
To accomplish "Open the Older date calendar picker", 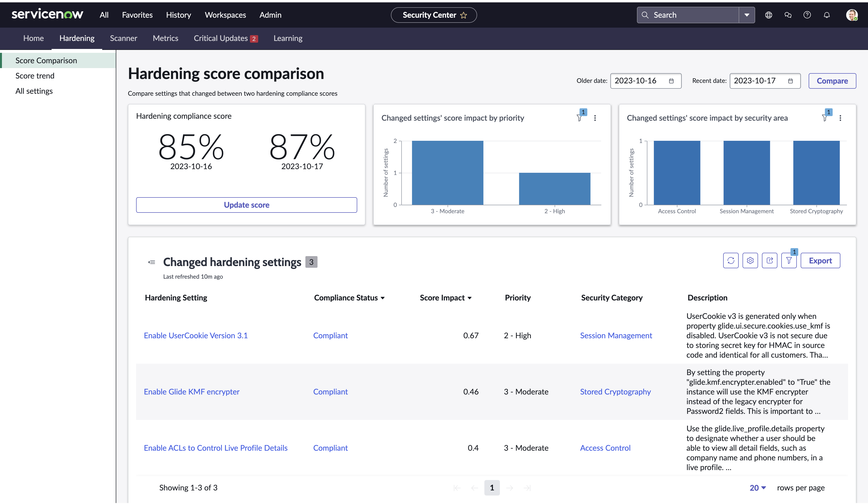I will (671, 81).
